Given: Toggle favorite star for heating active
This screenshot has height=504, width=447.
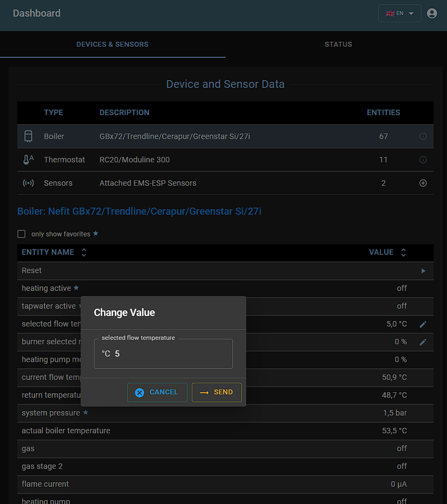Looking at the screenshot, I should (x=76, y=288).
